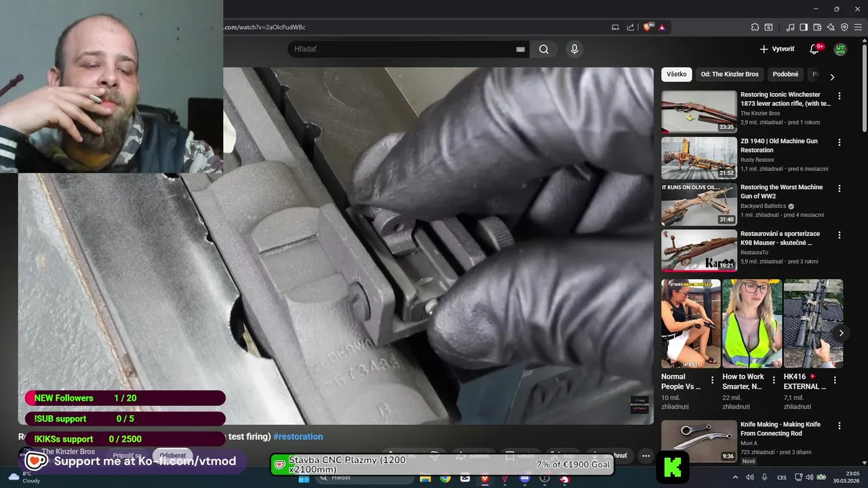Click The Kinzler Bros channel link under Winchester video
Image resolution: width=868 pixels, height=488 pixels.
point(760,113)
